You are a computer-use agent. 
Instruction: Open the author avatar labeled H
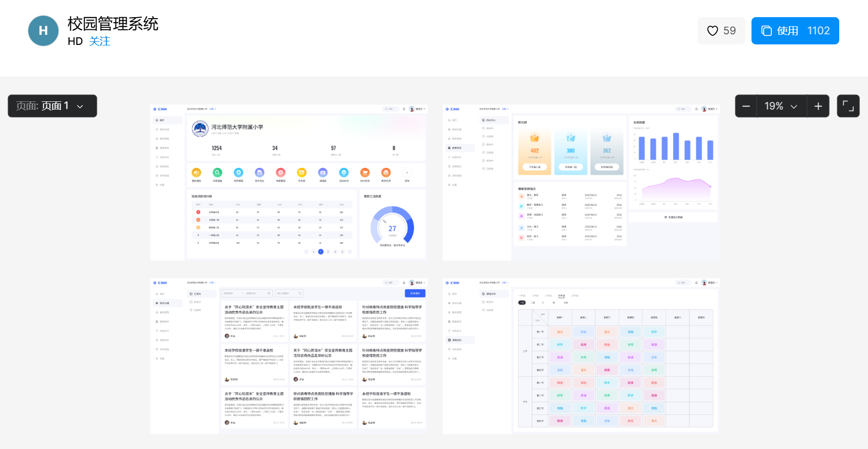pos(43,31)
